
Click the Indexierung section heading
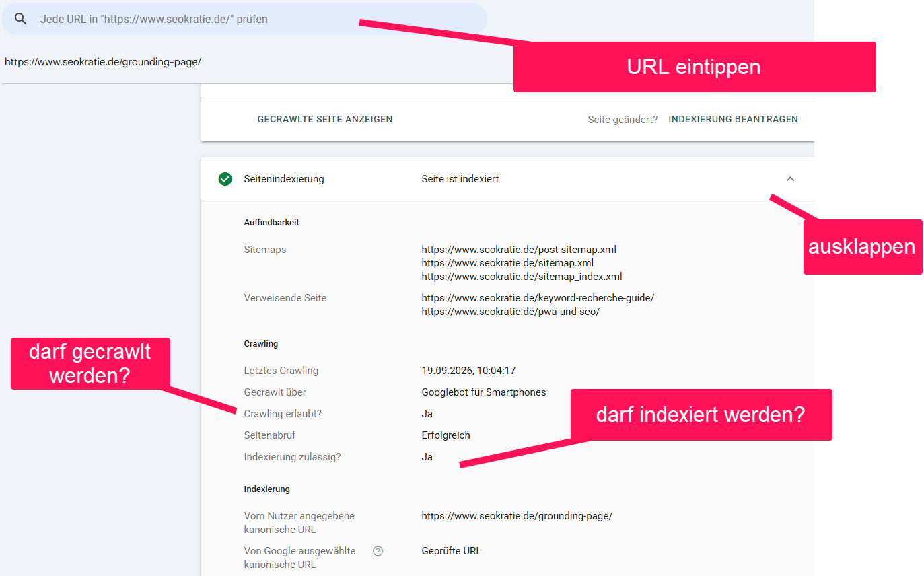point(266,489)
